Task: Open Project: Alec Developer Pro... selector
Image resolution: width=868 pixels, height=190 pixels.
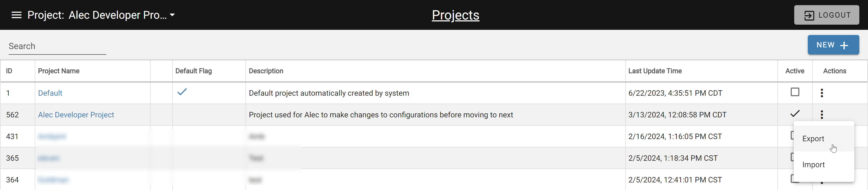Action: [101, 15]
